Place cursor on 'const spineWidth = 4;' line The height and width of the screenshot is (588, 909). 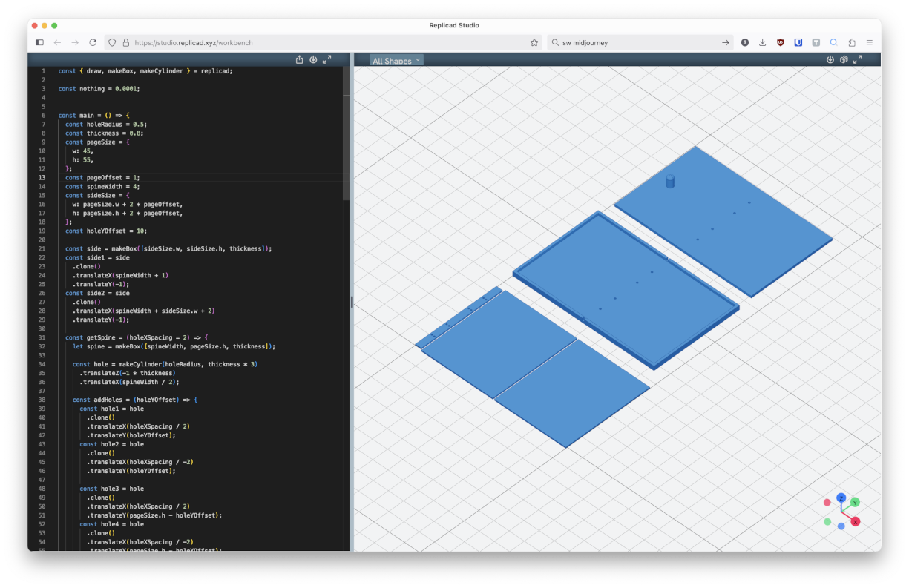(102, 186)
